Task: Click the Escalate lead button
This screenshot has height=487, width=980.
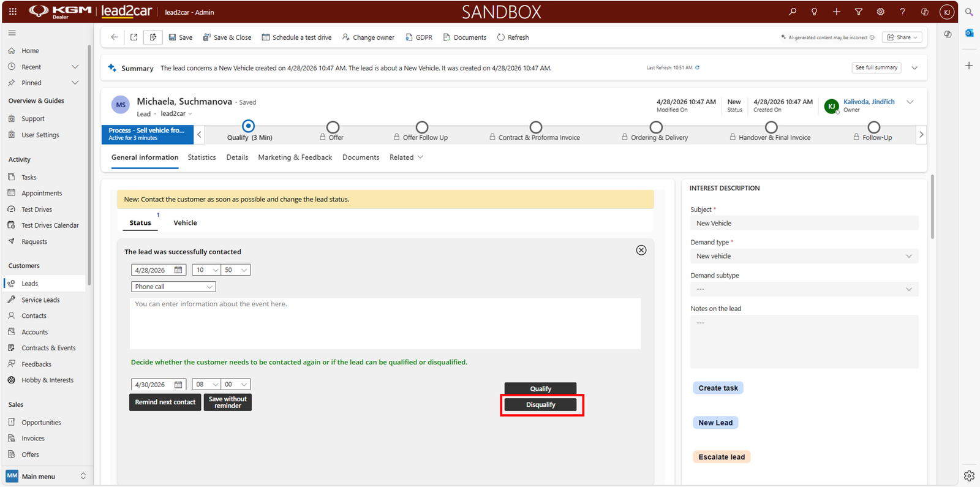Action: 722,457
